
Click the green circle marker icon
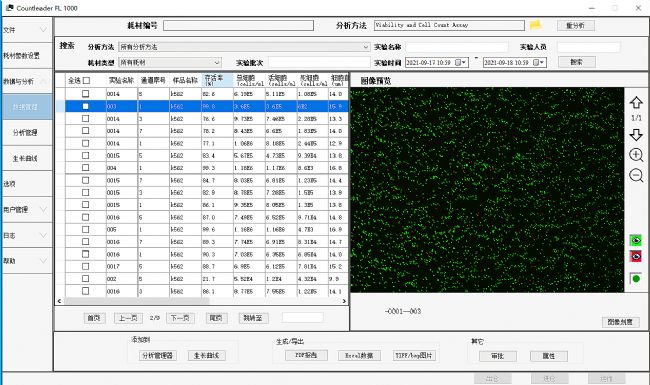pos(635,278)
